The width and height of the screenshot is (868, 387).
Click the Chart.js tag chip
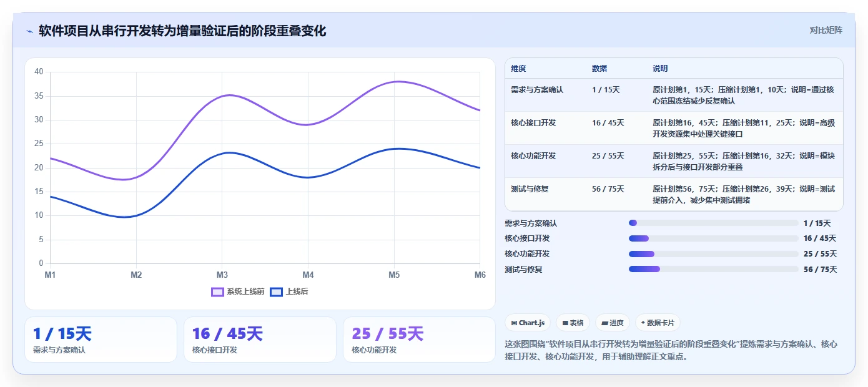[x=528, y=323]
